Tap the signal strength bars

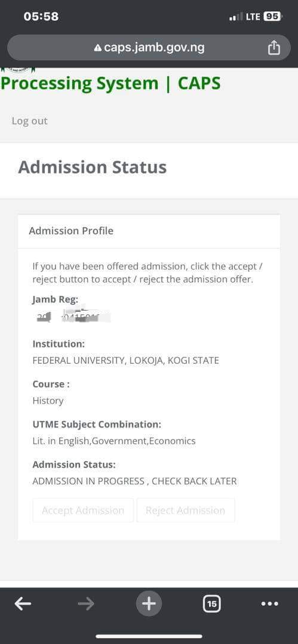click(x=236, y=17)
